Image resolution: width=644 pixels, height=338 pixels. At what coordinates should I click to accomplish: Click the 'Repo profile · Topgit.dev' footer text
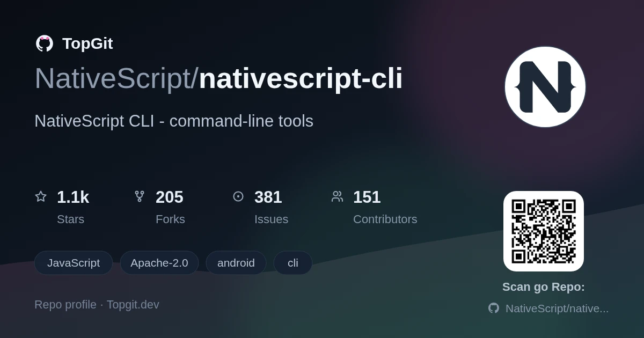point(97,305)
